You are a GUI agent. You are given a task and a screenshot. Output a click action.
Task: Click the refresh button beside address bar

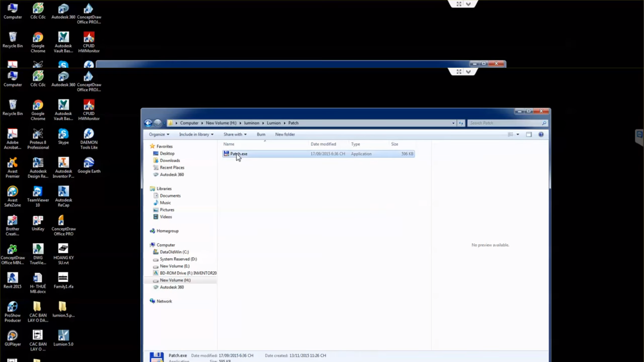pyautogui.click(x=461, y=123)
